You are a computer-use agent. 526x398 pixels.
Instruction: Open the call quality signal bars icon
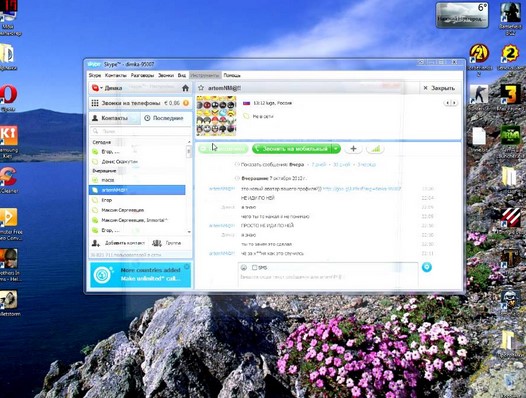(376, 149)
